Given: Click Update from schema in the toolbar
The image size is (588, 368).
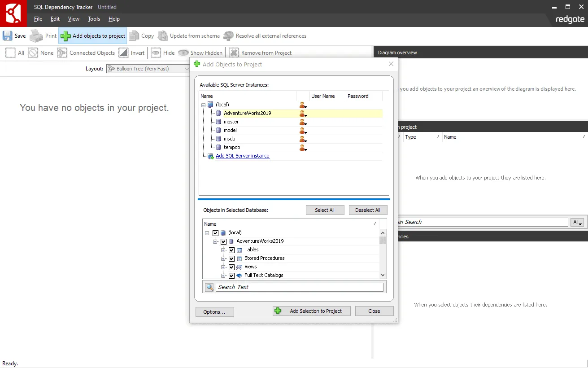Looking at the screenshot, I should pyautogui.click(x=189, y=36).
